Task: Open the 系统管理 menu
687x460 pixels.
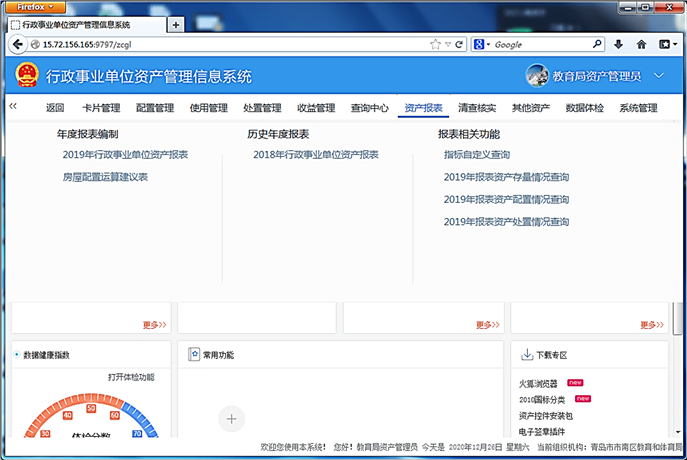Action: [638, 108]
